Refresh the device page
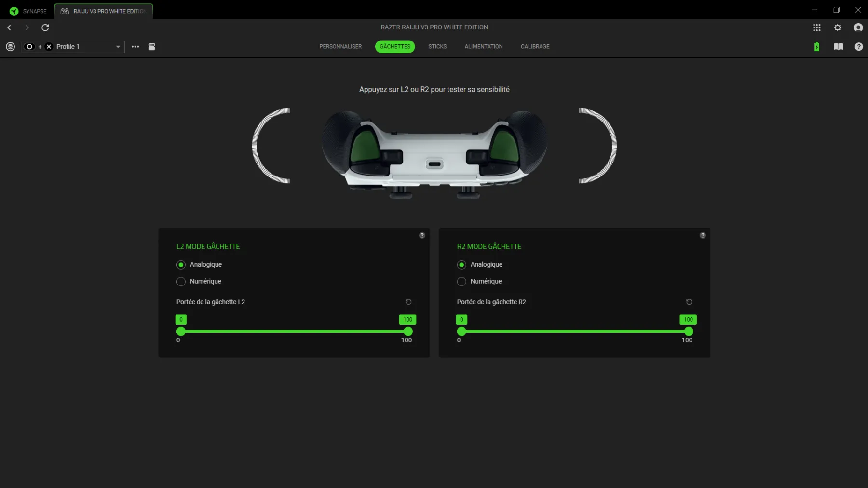This screenshot has height=488, width=868. click(45, 27)
